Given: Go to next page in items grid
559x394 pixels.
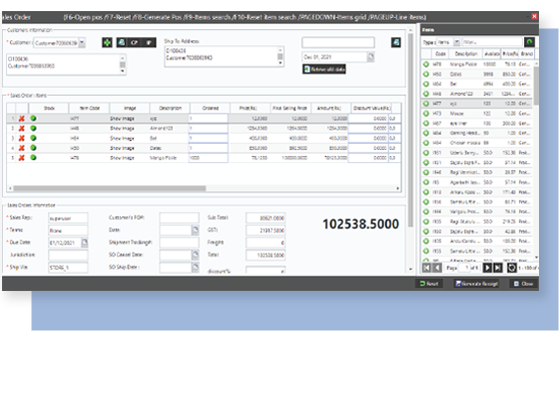Looking at the screenshot, I should [x=487, y=268].
